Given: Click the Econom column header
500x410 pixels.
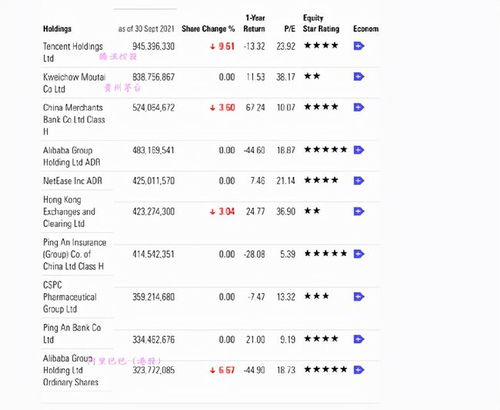Looking at the screenshot, I should (366, 29).
